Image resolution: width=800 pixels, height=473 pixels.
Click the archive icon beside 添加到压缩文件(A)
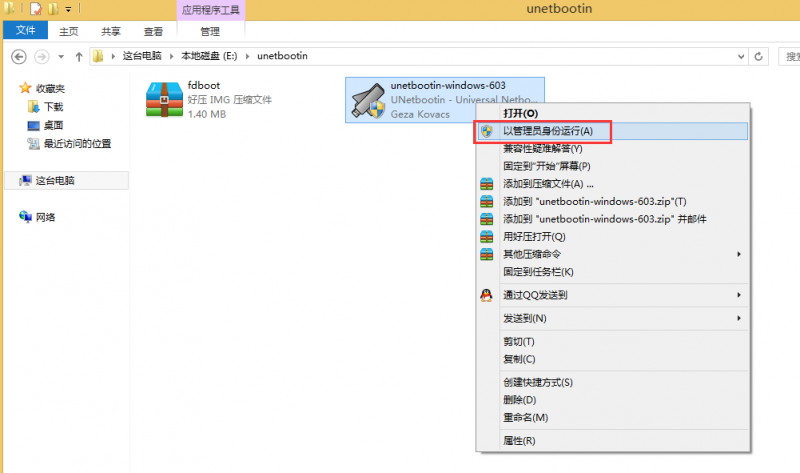pos(487,184)
